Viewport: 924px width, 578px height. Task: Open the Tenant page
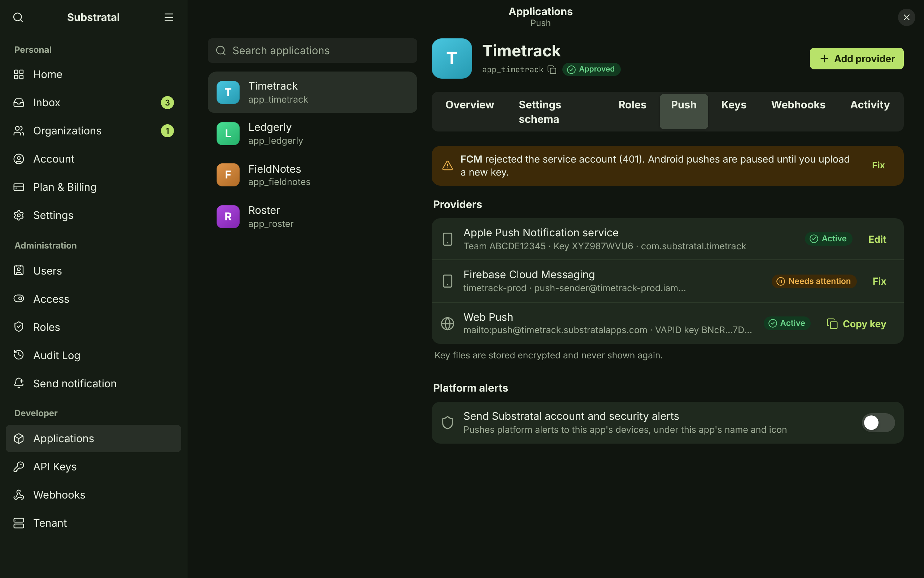pyautogui.click(x=93, y=523)
